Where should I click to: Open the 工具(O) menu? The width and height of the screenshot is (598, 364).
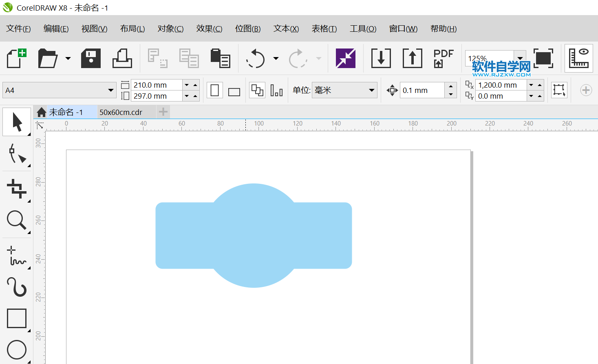click(x=363, y=29)
